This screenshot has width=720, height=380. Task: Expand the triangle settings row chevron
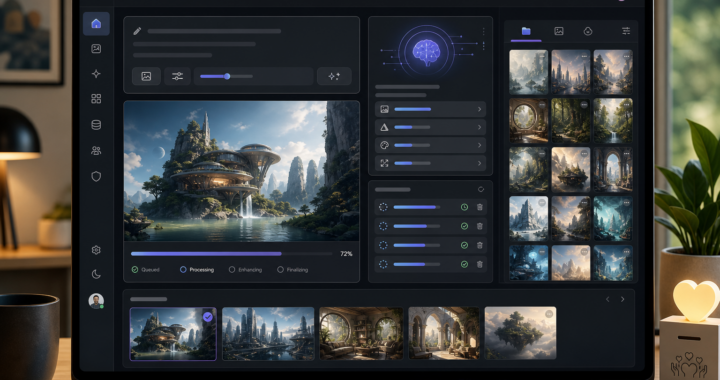coord(479,127)
